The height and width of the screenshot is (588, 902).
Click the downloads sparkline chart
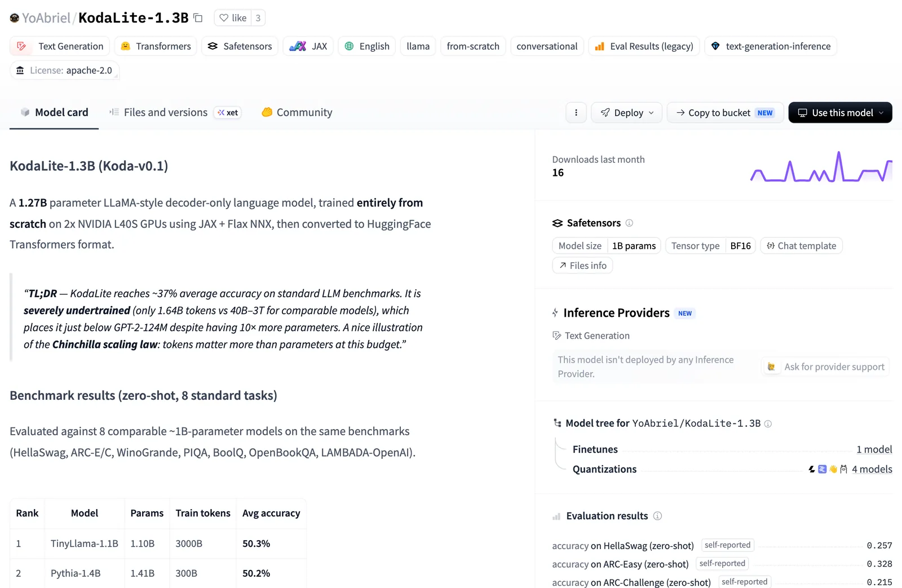click(821, 166)
